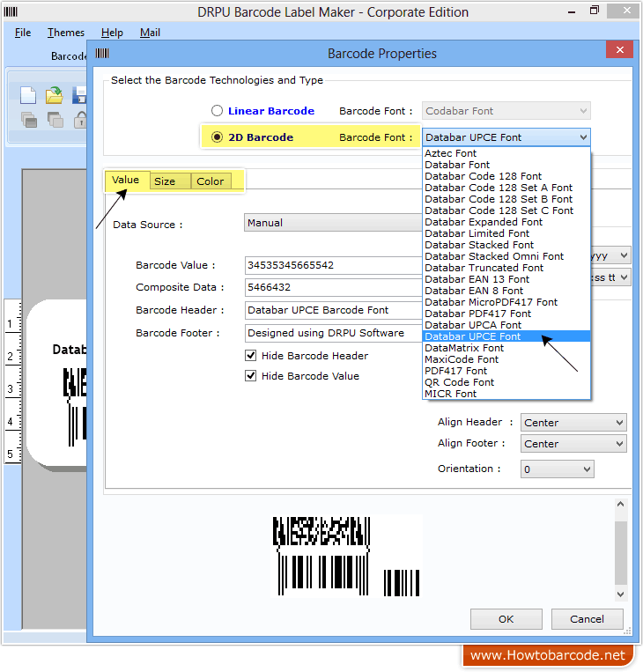643x672 pixels.
Task: Select the Linear Barcode radio button
Action: click(217, 111)
